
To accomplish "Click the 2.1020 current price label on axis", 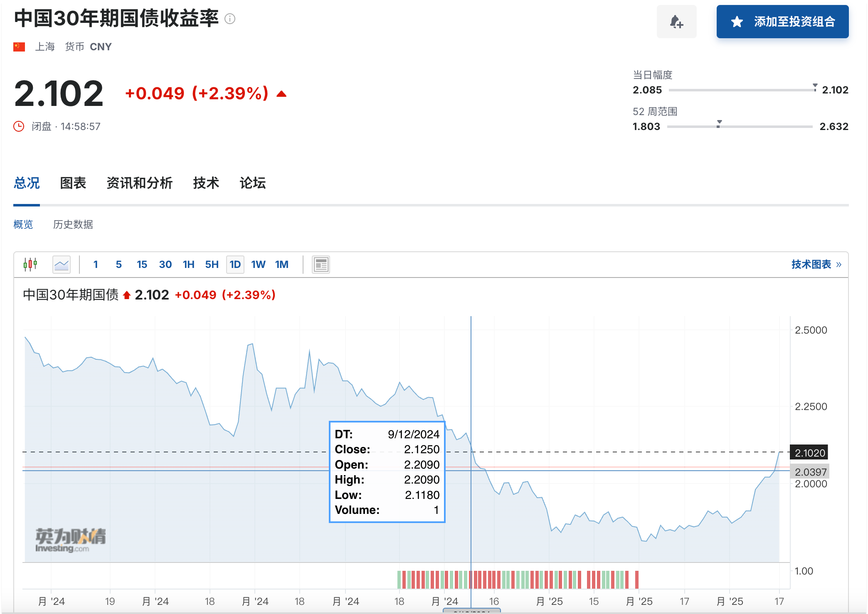I will (x=809, y=452).
